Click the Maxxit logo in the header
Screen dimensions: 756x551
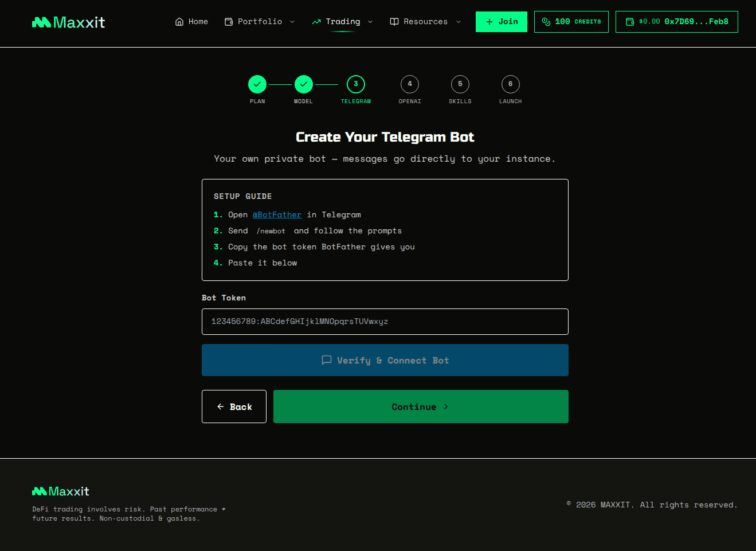click(68, 22)
